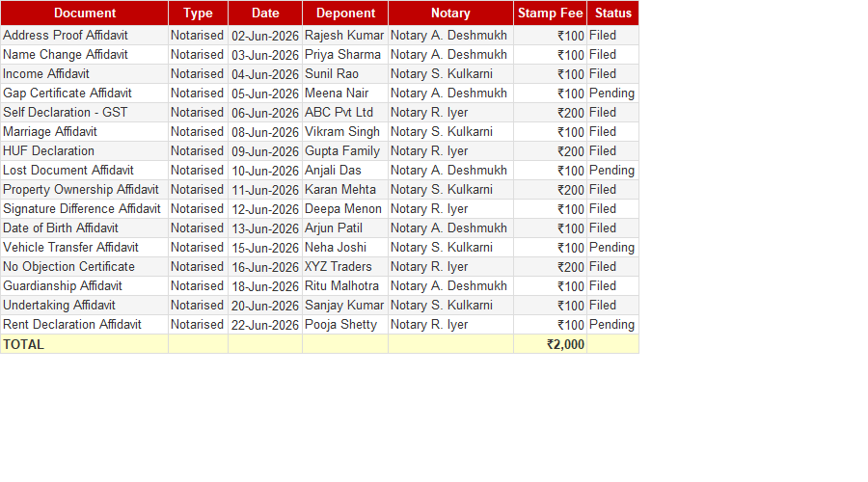Screen dimensions: 868x482
Task: Click the TOTAL label cell
Action: (85, 344)
